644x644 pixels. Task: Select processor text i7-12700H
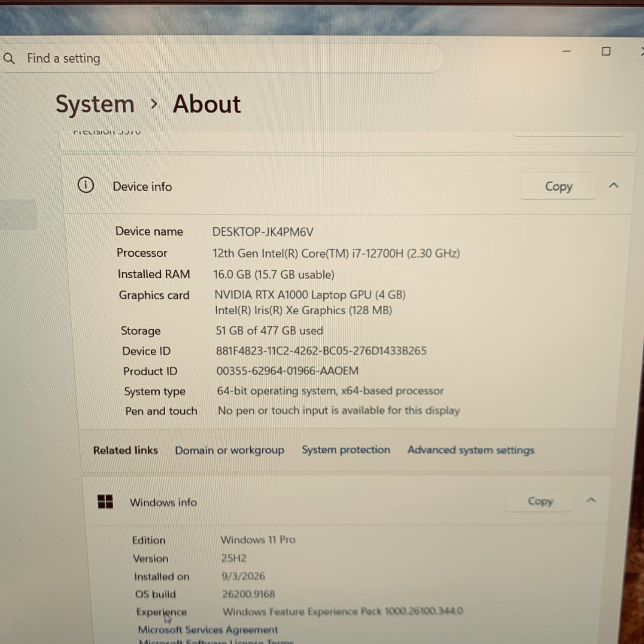point(378,253)
